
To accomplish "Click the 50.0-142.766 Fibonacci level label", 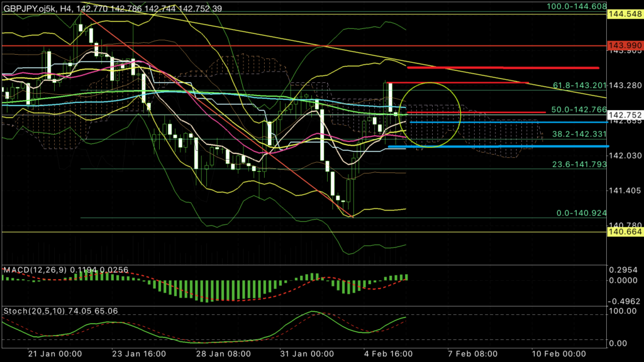I will 579,109.
